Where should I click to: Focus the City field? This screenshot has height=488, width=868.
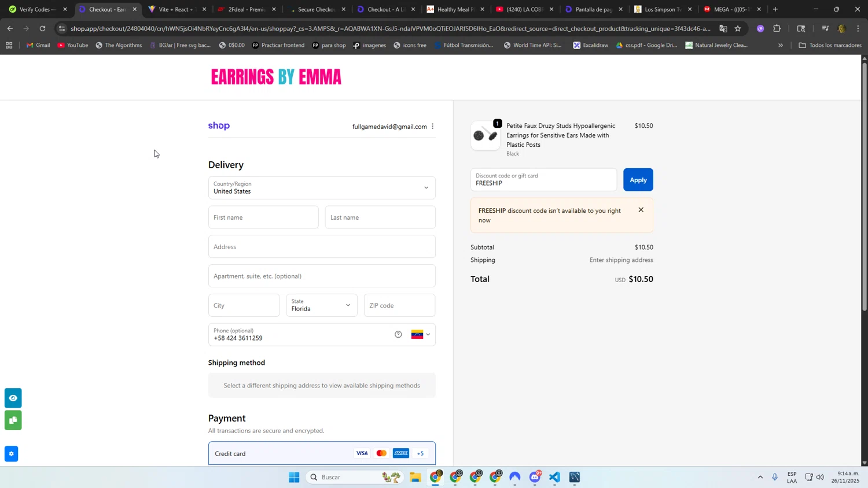244,305
